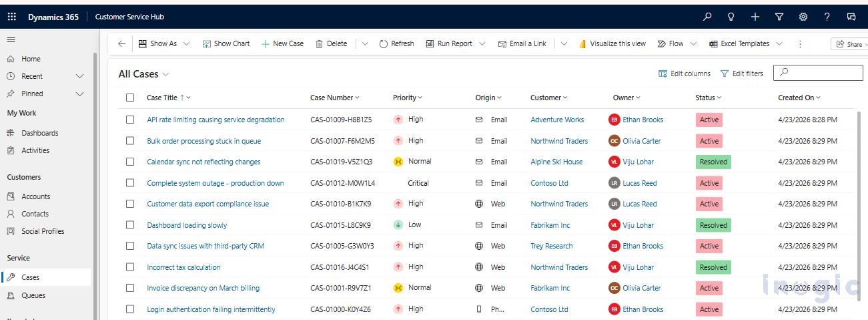Click the search magnifier in top bar
Image resolution: width=868 pixels, height=320 pixels.
(707, 17)
